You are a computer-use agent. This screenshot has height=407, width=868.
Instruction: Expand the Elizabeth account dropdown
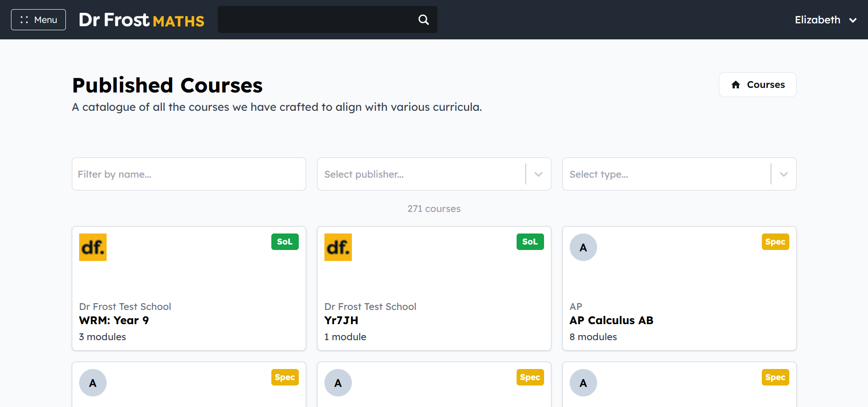[825, 20]
